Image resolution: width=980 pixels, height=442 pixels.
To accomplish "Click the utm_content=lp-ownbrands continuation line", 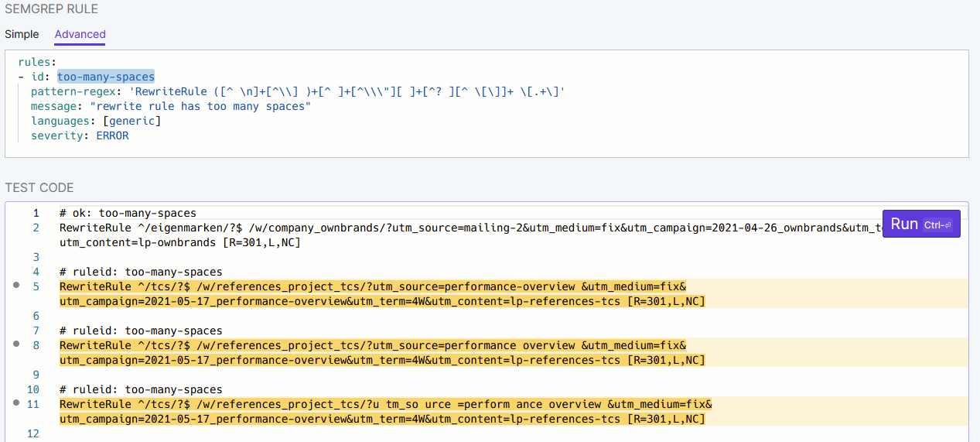I will [180, 242].
